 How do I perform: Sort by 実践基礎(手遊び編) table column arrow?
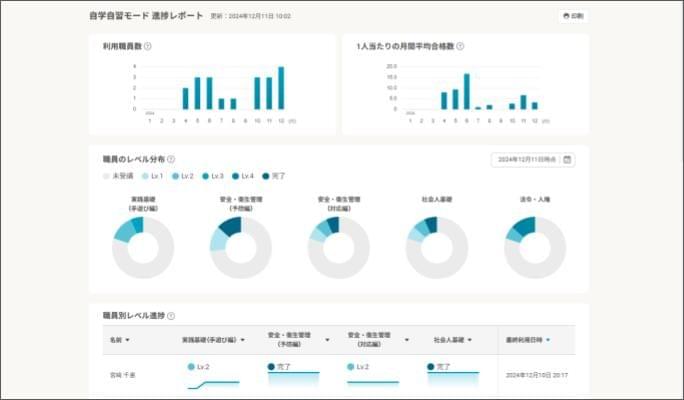[243, 340]
